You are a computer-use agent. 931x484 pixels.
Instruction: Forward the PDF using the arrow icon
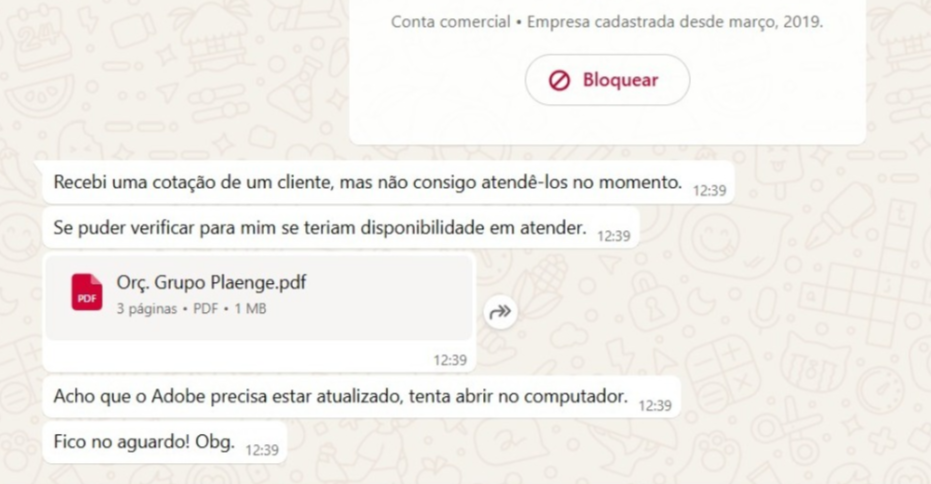pos(500,312)
